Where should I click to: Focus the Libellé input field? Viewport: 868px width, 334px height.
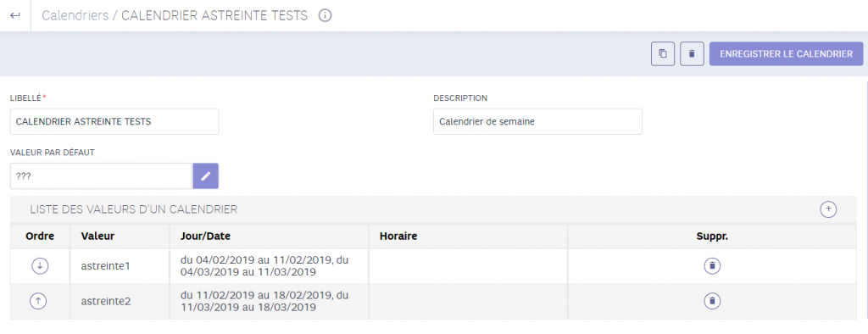pos(114,121)
